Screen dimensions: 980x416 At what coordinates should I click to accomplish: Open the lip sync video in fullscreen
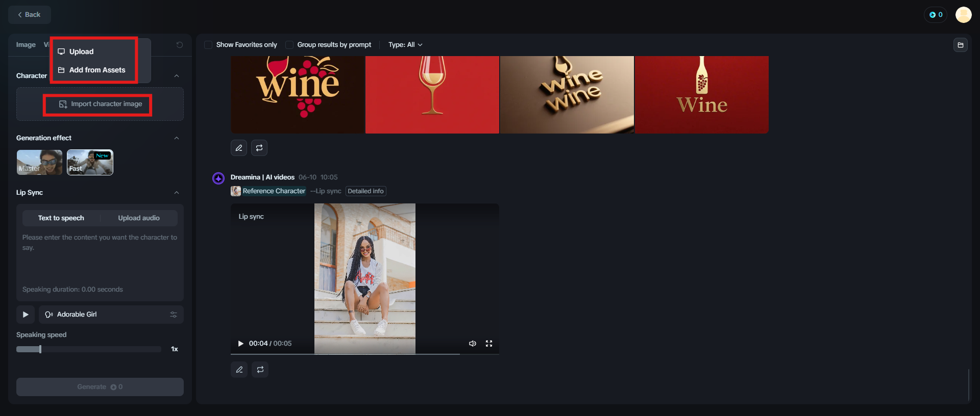coord(489,344)
